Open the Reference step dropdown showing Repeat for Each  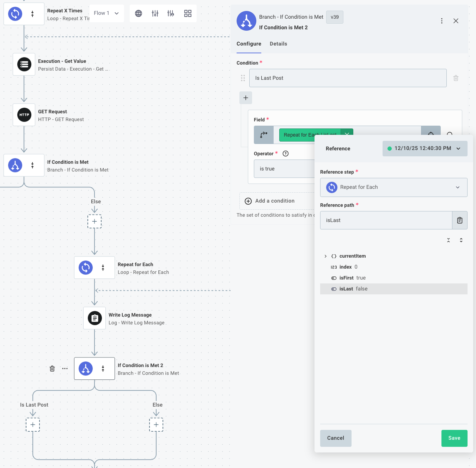tap(393, 187)
